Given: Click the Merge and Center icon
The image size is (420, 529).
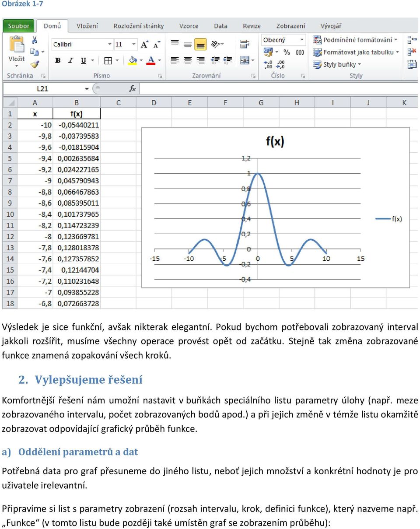Looking at the screenshot, I should click(245, 60).
